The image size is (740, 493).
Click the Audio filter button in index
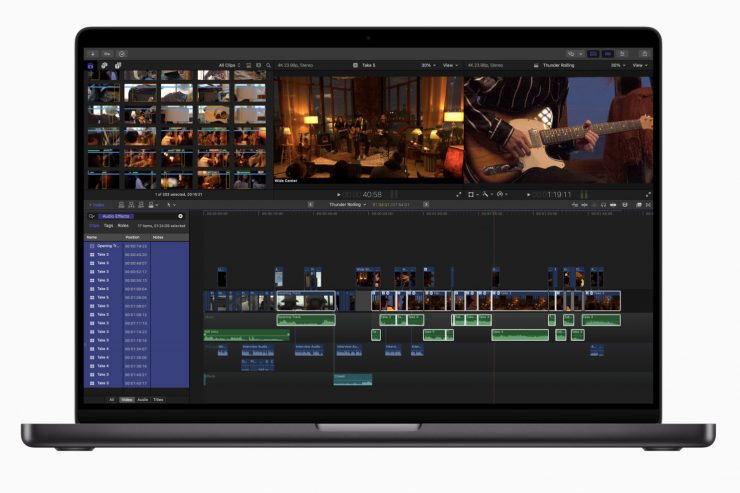(143, 399)
